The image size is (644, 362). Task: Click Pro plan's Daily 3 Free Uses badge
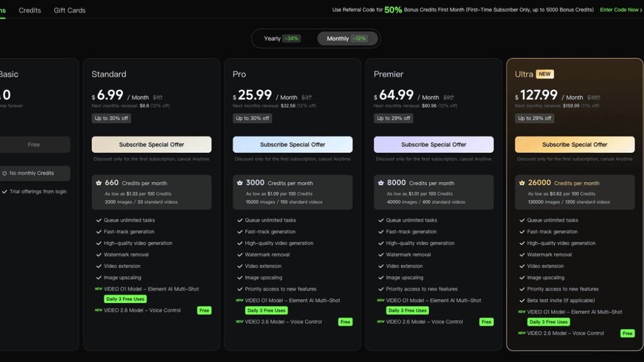click(266, 311)
